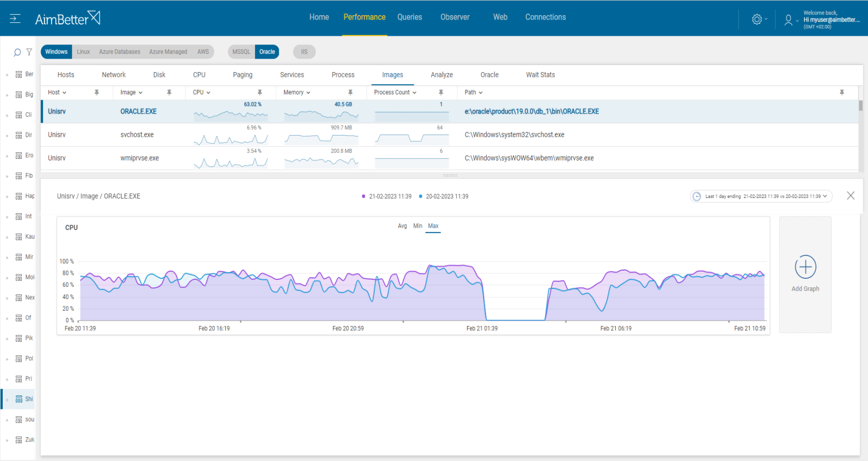Screen dimensions: 868x461
Task: Show Min values in CPU graph
Action: (x=418, y=226)
